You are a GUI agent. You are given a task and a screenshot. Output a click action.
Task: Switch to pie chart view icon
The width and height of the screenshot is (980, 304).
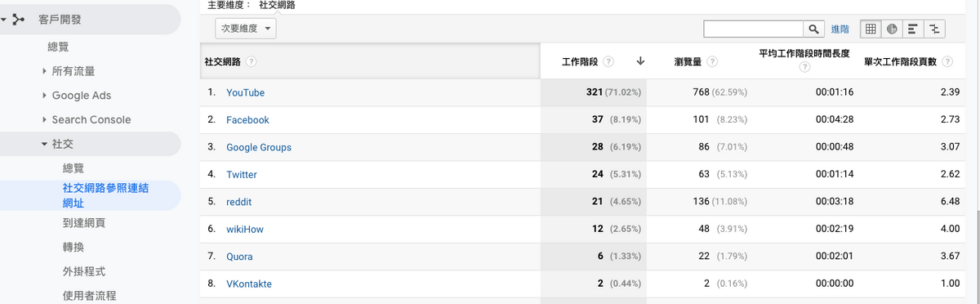click(x=892, y=29)
